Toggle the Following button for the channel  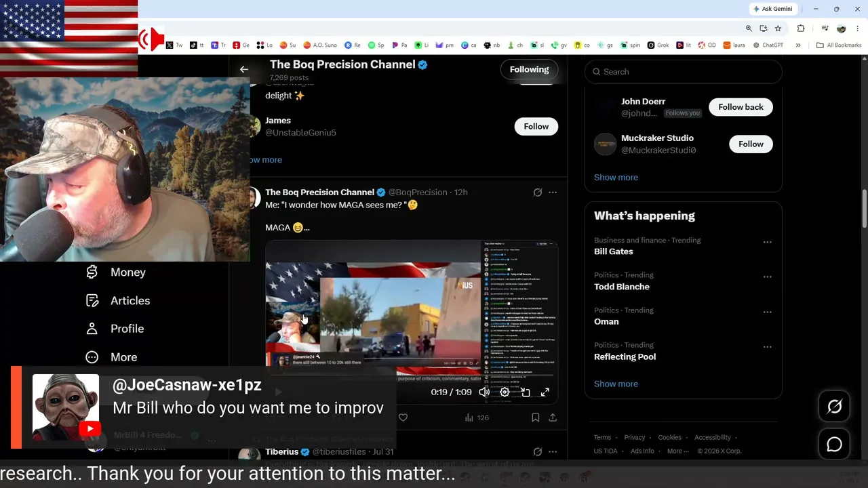pyautogui.click(x=529, y=69)
